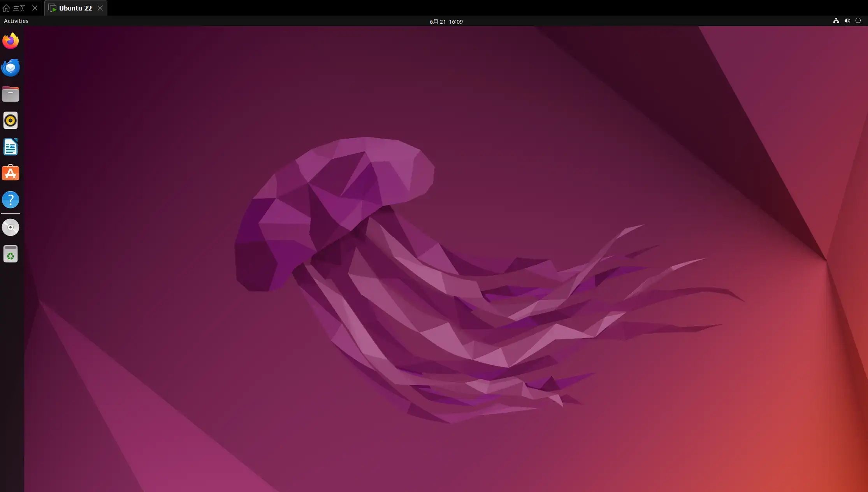Close the 主页 tab
Screen dimensions: 868x492
pyautogui.click(x=35, y=8)
